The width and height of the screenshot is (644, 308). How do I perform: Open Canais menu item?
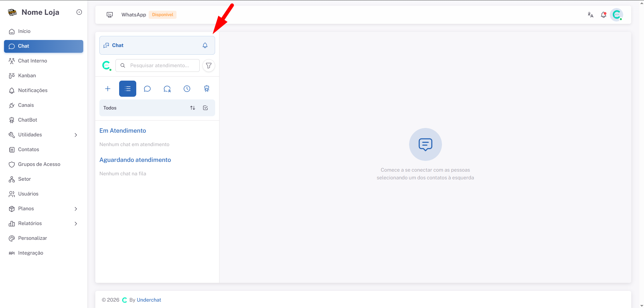click(44, 105)
